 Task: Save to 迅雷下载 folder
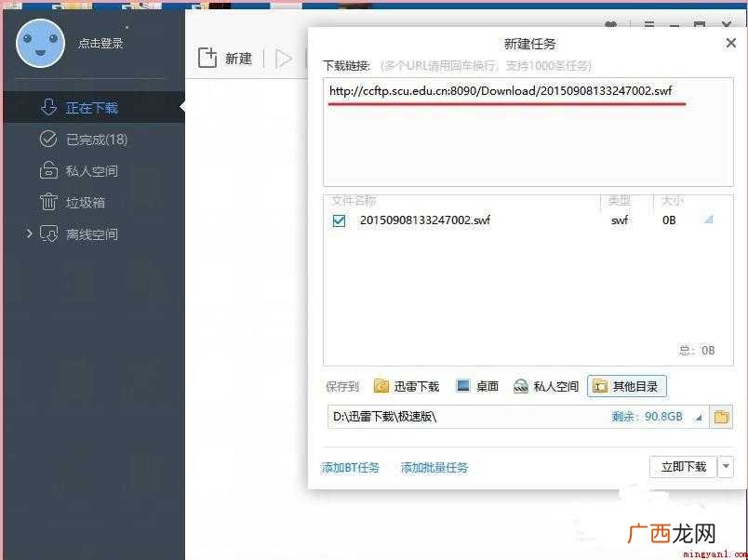[407, 386]
